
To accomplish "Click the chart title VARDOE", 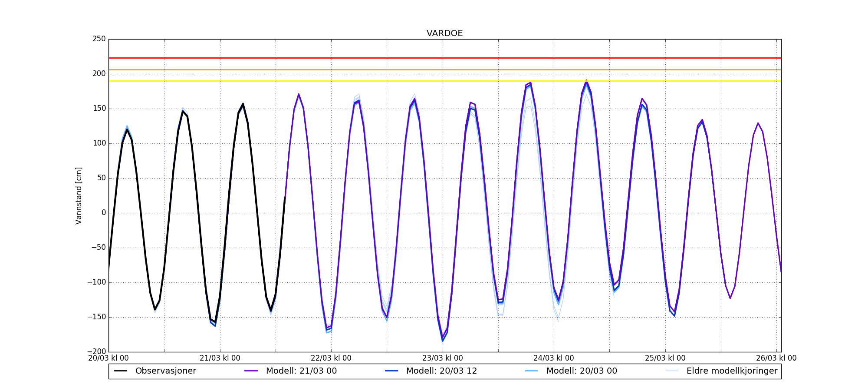I will point(444,33).
